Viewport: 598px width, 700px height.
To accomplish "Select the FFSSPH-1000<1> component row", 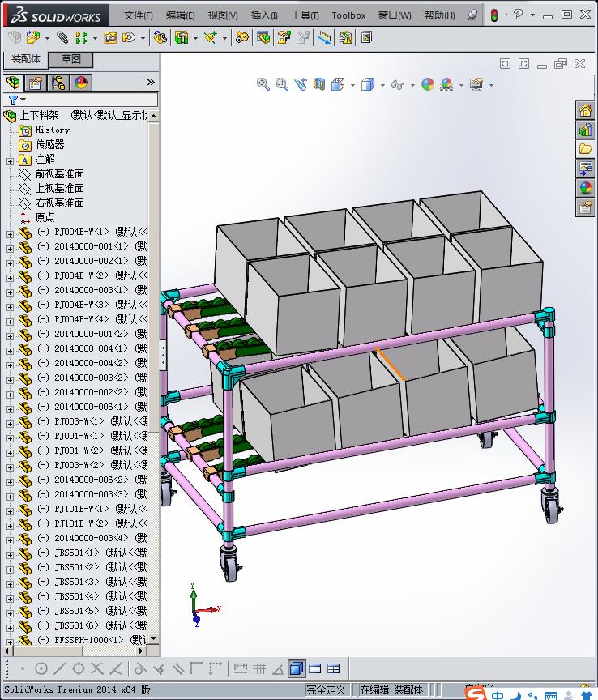I will pos(83,640).
